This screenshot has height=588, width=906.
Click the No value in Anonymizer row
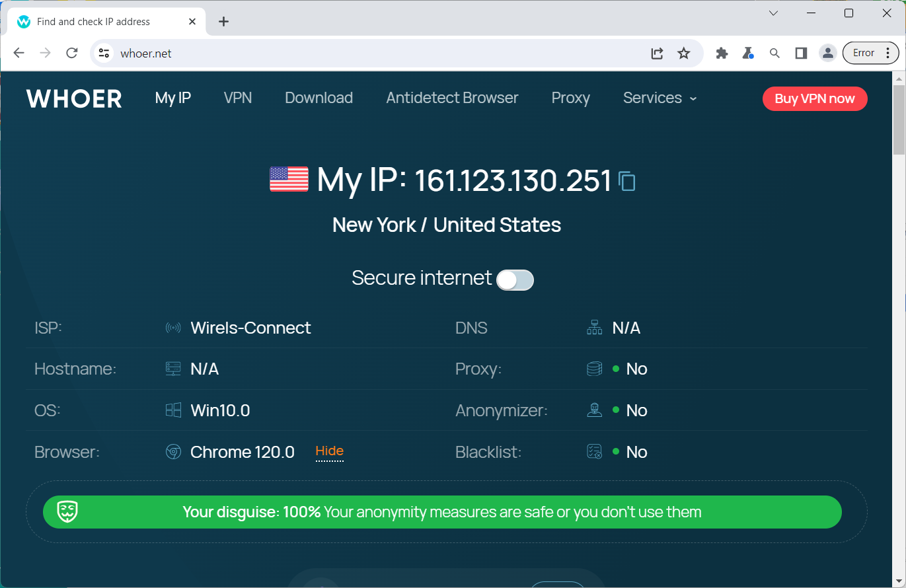[636, 410]
